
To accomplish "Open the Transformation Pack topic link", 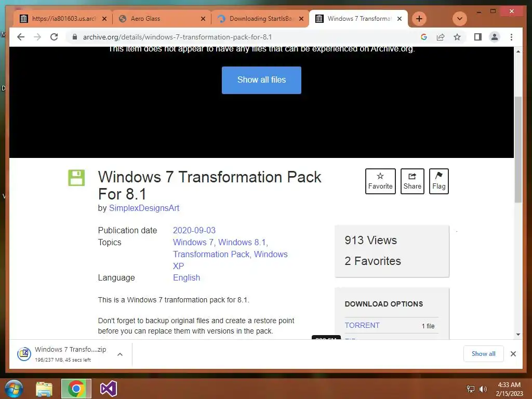I will [x=211, y=254].
